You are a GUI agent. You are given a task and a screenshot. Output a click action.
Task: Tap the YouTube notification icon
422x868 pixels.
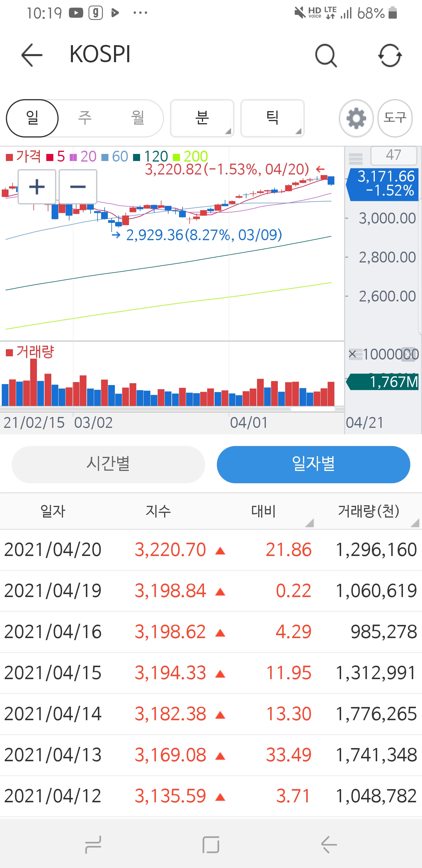(76, 13)
